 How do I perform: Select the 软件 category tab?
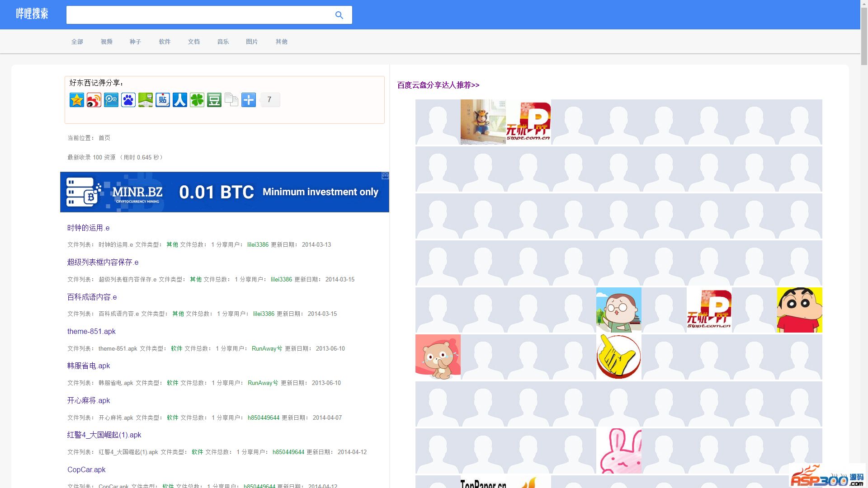click(165, 42)
